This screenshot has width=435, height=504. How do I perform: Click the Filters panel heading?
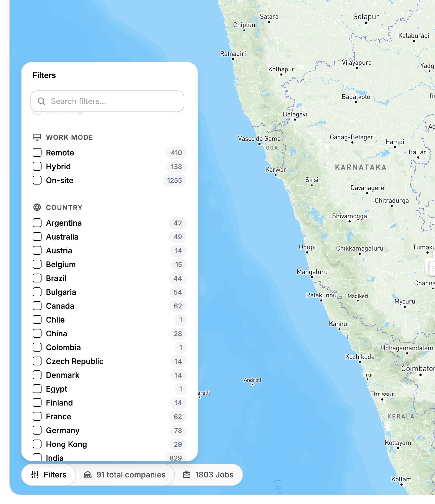44,75
